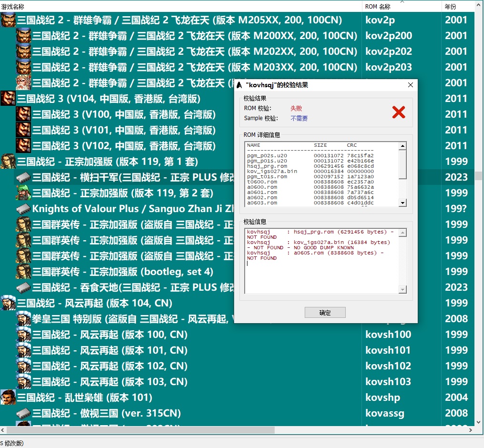Click the 不需要 Sample verification status text
Screen dimensions: 484x448
point(299,118)
